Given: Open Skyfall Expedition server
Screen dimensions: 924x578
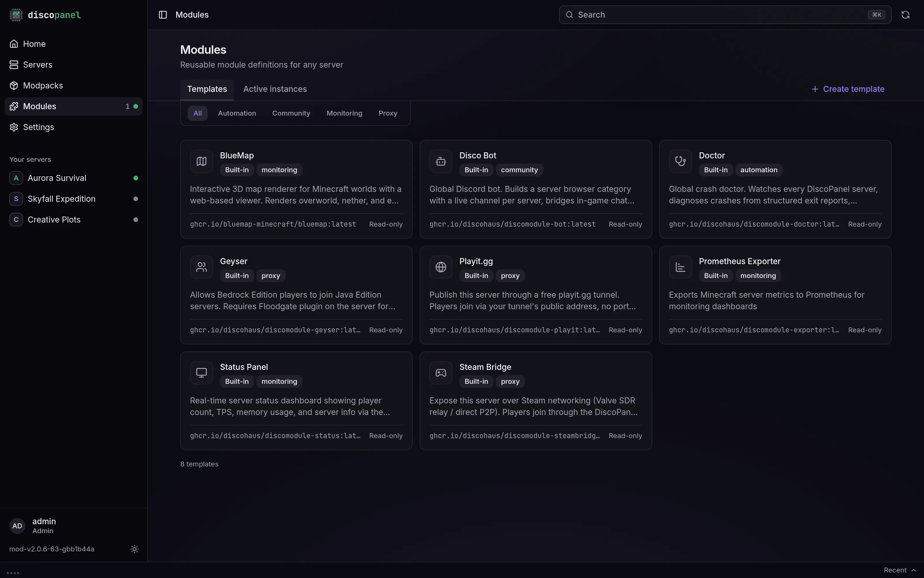Looking at the screenshot, I should pos(73,199).
